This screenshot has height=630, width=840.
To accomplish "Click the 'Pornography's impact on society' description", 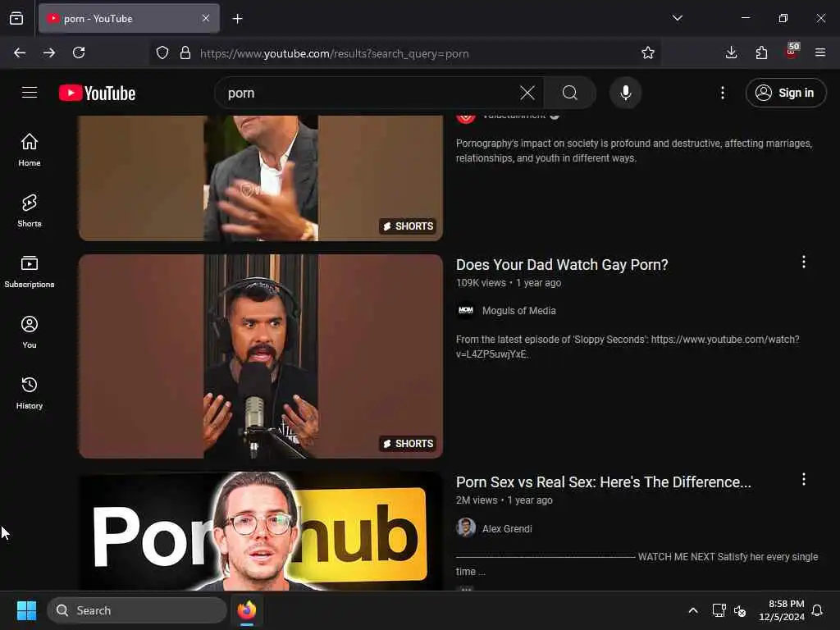I will (x=634, y=151).
